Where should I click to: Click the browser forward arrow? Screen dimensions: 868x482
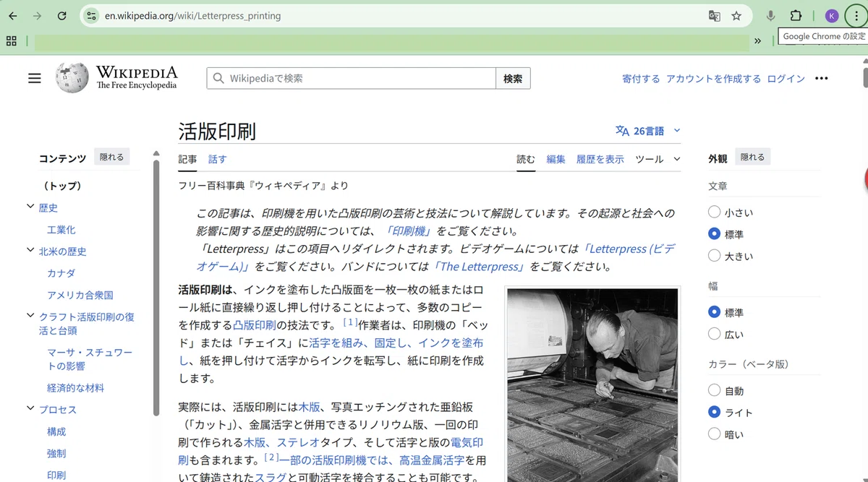pyautogui.click(x=37, y=16)
